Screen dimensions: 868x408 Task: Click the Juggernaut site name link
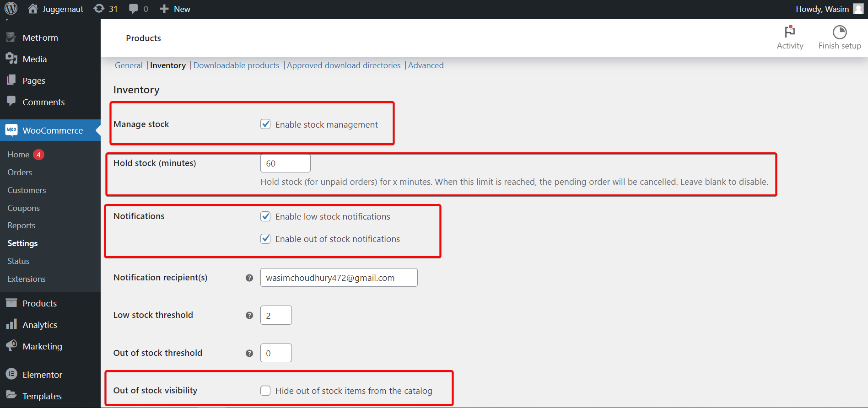point(63,9)
